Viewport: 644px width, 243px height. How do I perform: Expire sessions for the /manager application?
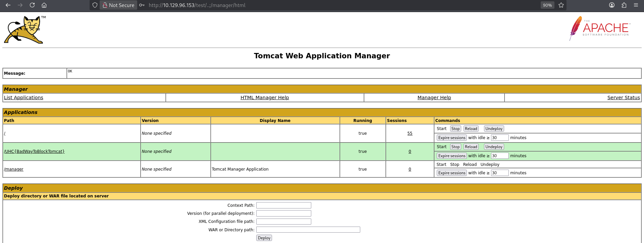tap(452, 173)
